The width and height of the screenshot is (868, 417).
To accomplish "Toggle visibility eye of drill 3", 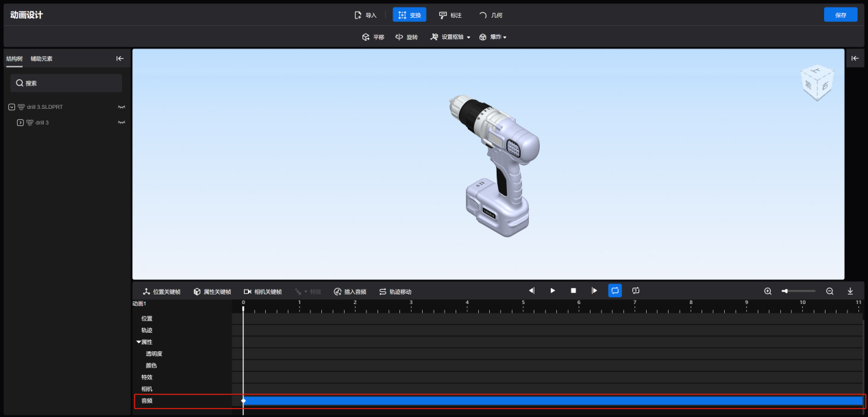I will (122, 123).
